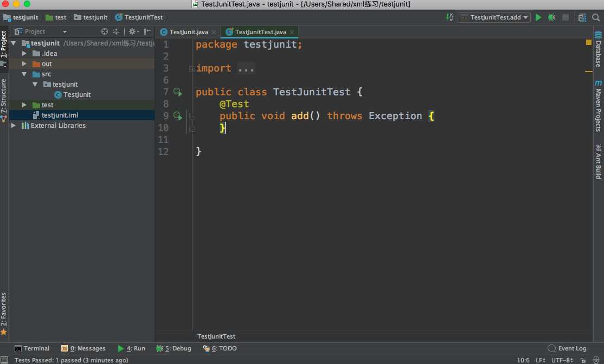Close the TestJunitTest.java tab
Screen dimensions: 604x364
click(x=292, y=32)
